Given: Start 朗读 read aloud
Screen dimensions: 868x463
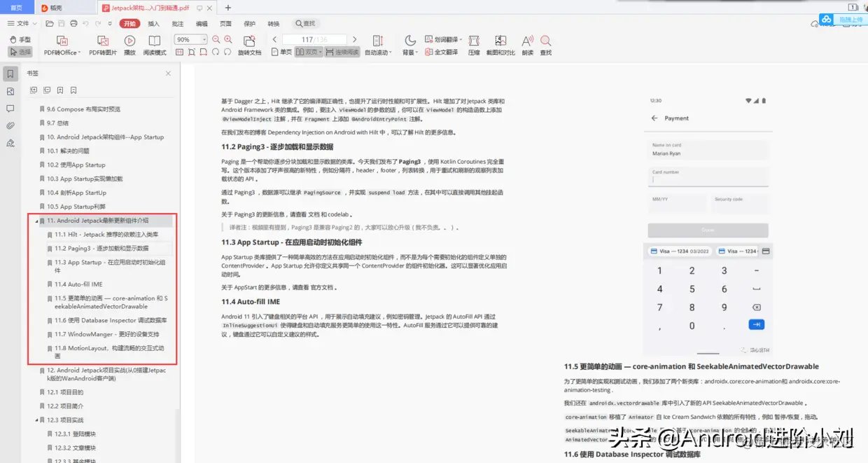Looking at the screenshot, I should (x=527, y=46).
